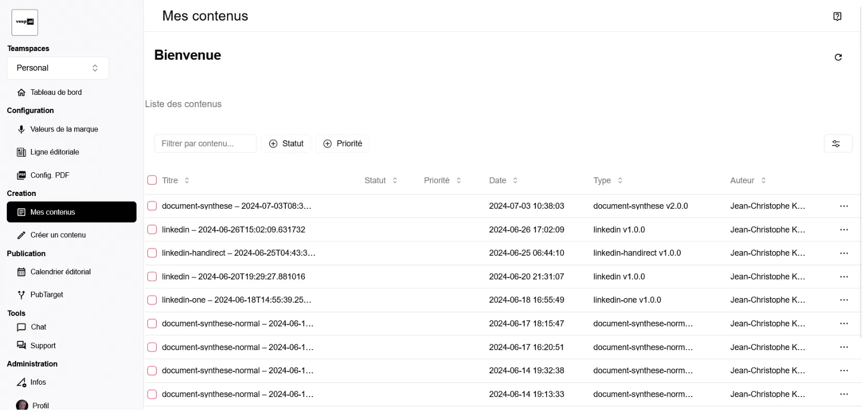
Task: Click the linkedin-one v1.0.0 type cell
Action: [627, 300]
